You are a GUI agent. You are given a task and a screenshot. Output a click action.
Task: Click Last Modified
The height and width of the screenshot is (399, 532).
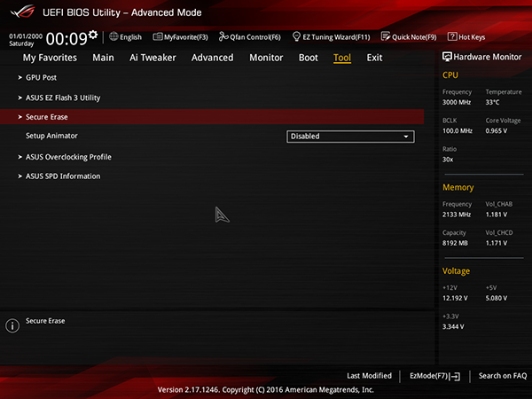pyautogui.click(x=369, y=376)
